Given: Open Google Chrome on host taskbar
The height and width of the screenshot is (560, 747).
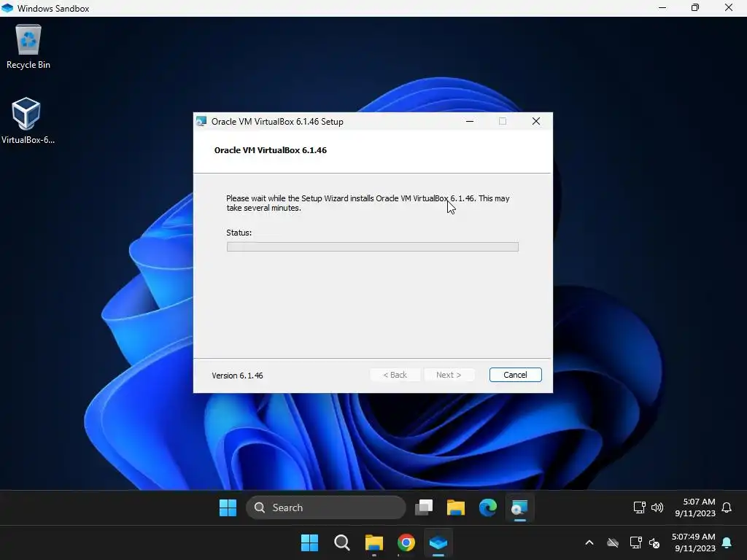Looking at the screenshot, I should [406, 542].
